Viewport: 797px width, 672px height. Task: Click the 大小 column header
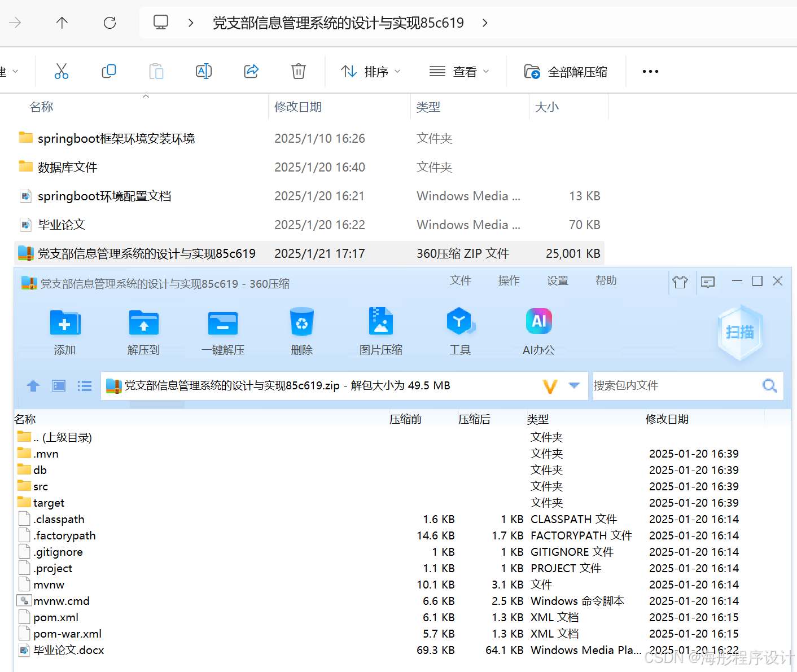546,107
